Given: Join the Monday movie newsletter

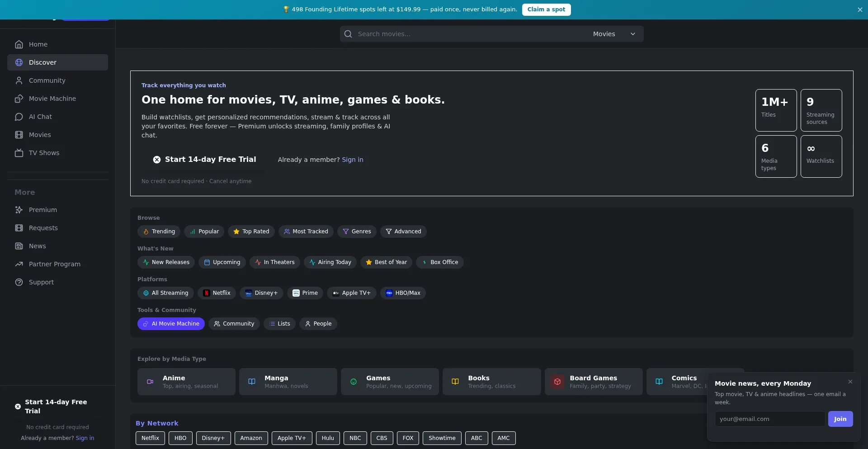Looking at the screenshot, I should [x=840, y=419].
